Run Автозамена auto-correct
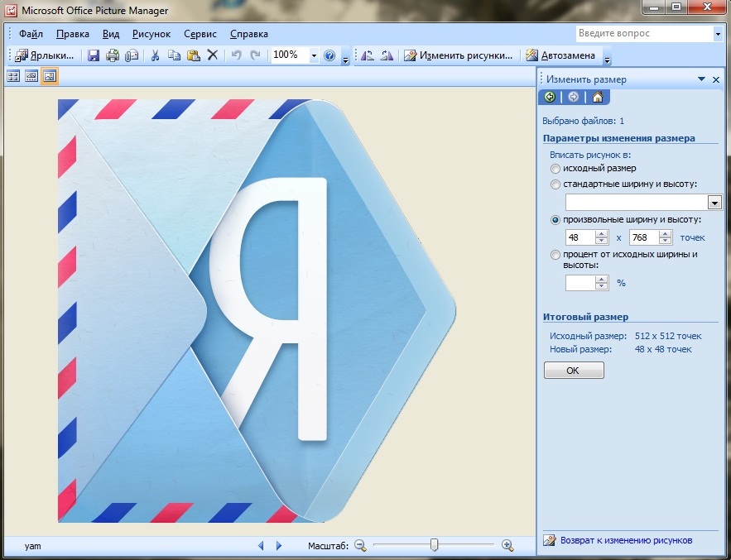The width and height of the screenshot is (731, 560). tap(560, 55)
